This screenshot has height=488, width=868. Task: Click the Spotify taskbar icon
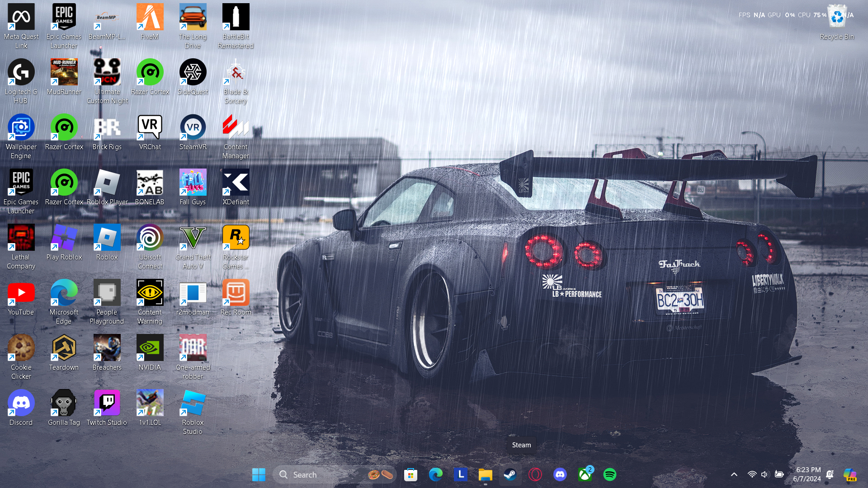[x=610, y=474]
